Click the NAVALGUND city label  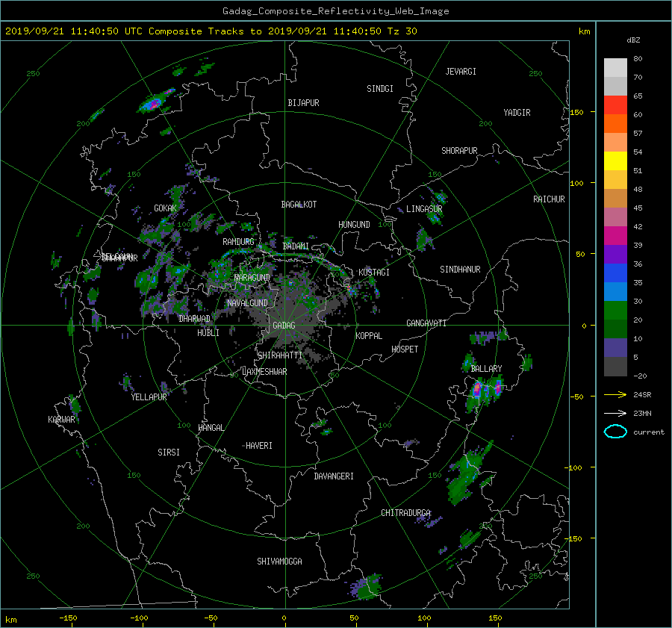point(247,303)
